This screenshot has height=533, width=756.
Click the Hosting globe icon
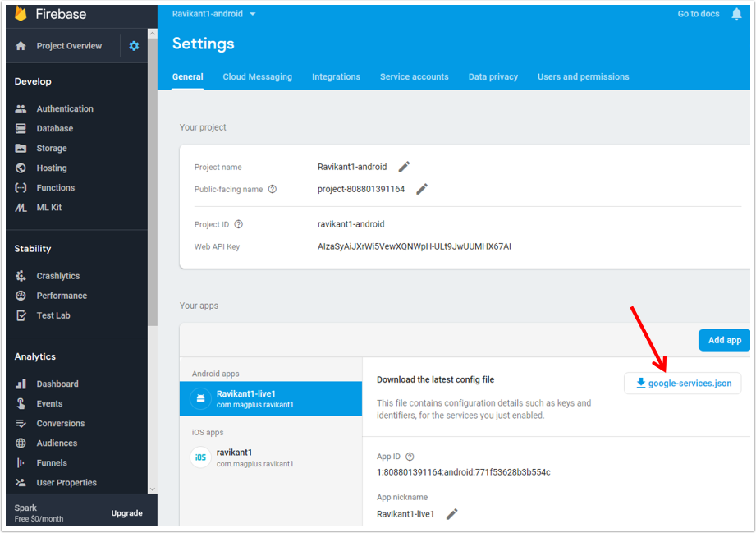(21, 168)
